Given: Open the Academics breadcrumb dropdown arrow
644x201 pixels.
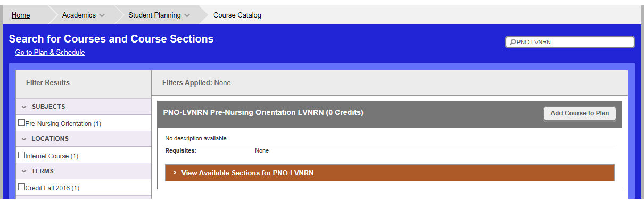Looking at the screenshot, I should click(x=102, y=15).
